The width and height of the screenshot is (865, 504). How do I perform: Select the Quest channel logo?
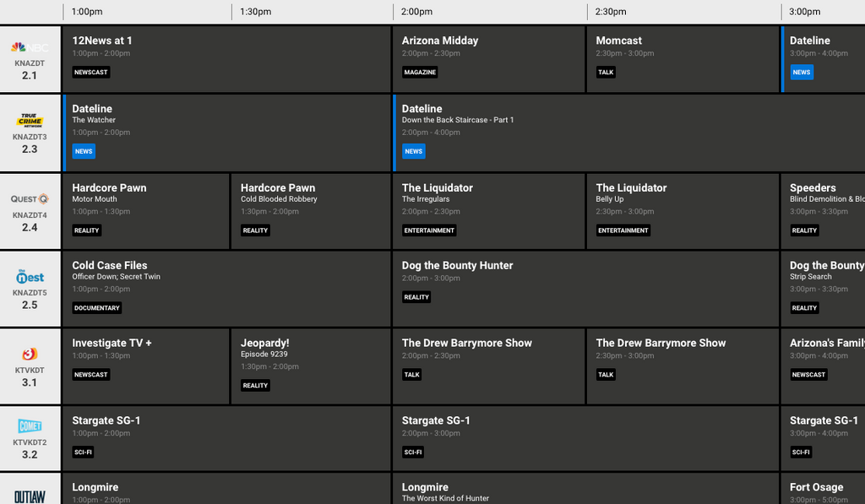(30, 199)
